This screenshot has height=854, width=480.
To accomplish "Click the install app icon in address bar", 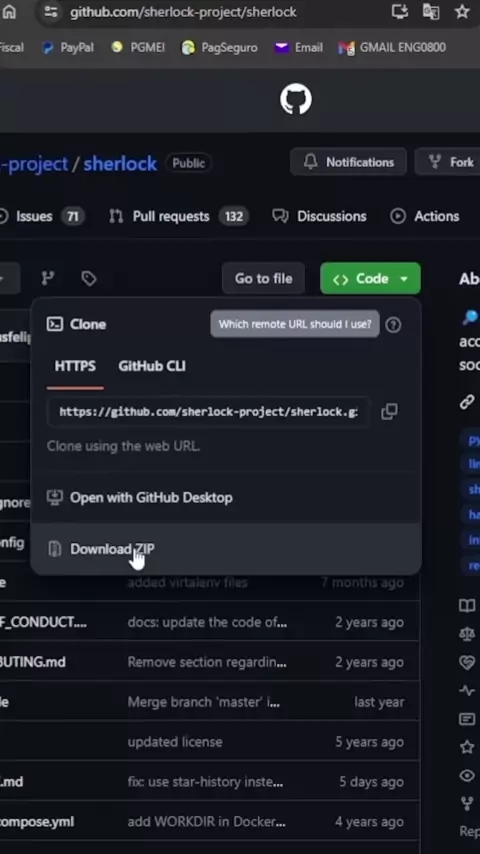I will [399, 11].
